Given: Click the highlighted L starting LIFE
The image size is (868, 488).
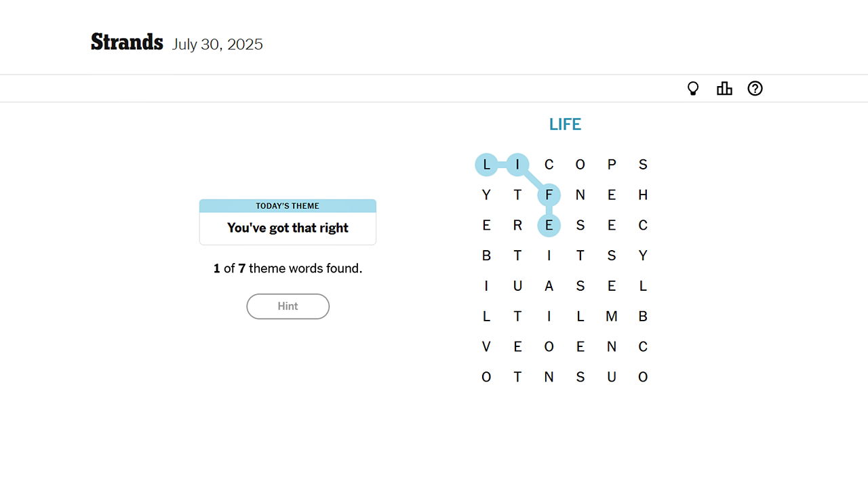Looking at the screenshot, I should coord(486,165).
